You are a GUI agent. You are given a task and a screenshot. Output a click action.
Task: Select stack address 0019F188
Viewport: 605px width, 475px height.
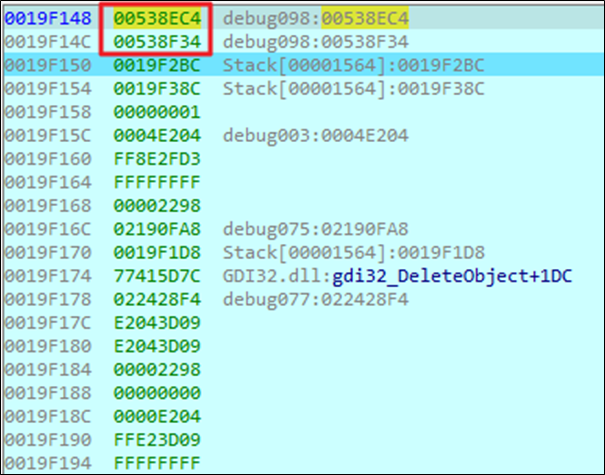[48, 393]
